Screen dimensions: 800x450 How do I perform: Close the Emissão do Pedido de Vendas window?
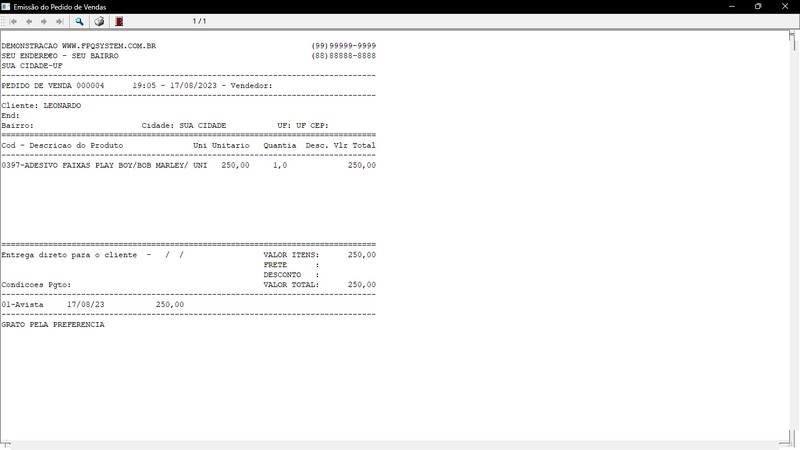[785, 7]
